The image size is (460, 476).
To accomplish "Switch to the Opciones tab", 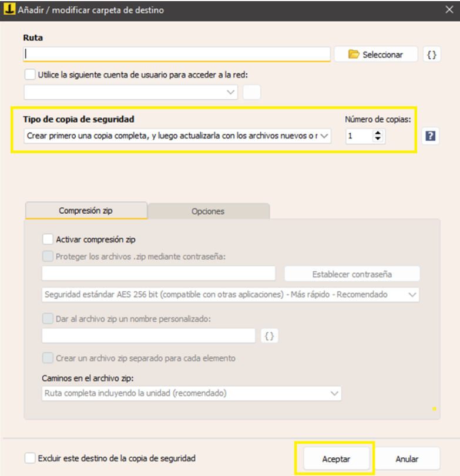I will click(208, 211).
